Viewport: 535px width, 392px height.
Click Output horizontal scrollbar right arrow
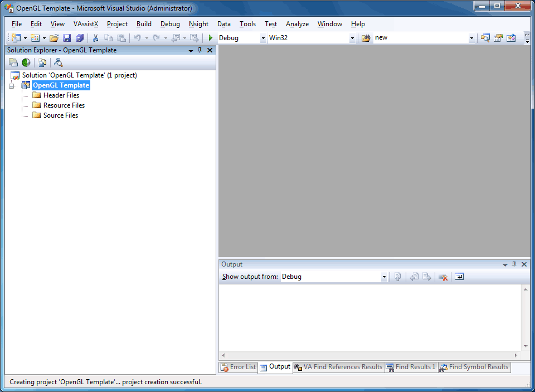click(x=516, y=355)
